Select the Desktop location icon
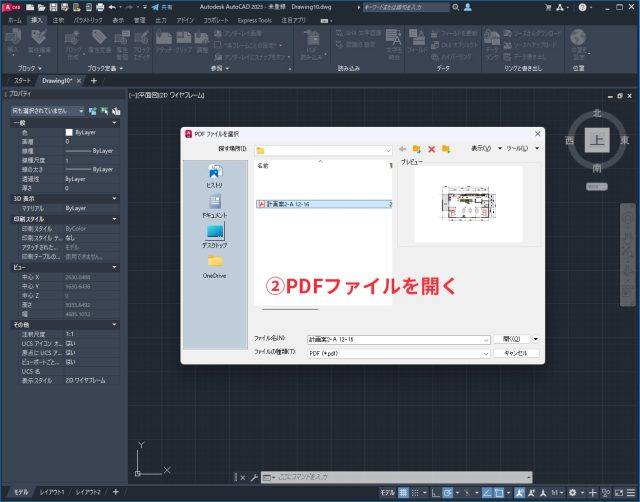 point(215,235)
